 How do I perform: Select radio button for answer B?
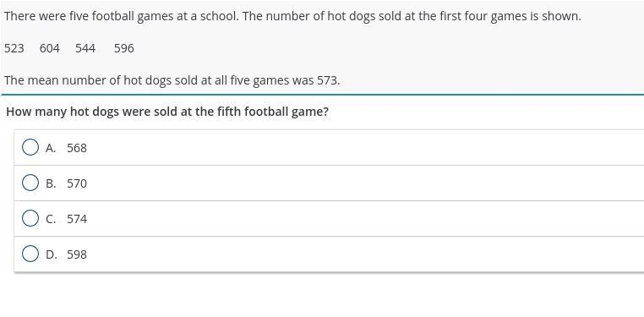pos(30,183)
